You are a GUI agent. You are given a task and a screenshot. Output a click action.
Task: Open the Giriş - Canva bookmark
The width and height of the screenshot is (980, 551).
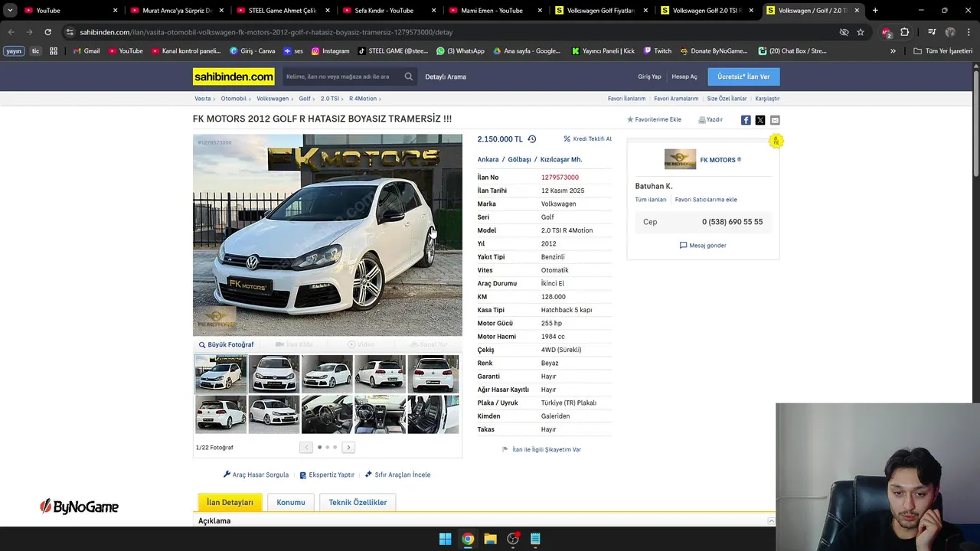point(253,51)
